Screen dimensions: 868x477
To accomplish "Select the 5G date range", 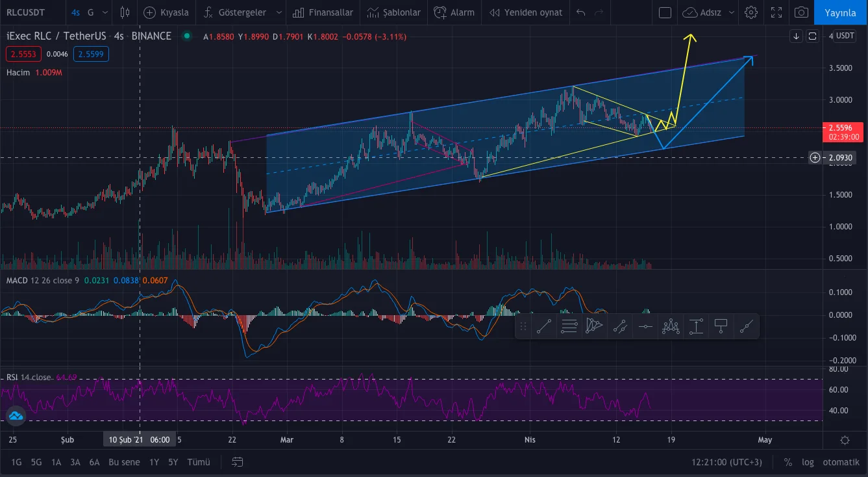I will pyautogui.click(x=36, y=462).
